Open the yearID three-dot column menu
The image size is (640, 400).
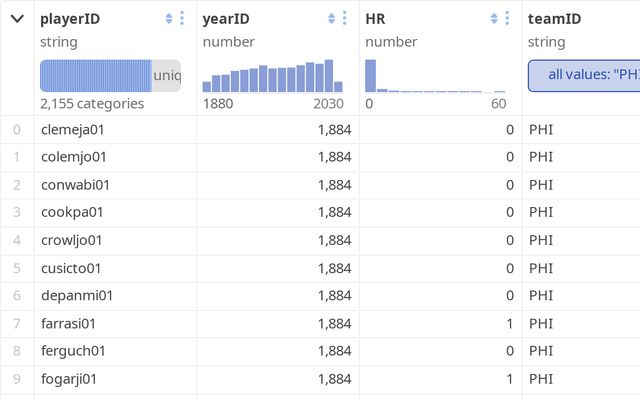[345, 19]
